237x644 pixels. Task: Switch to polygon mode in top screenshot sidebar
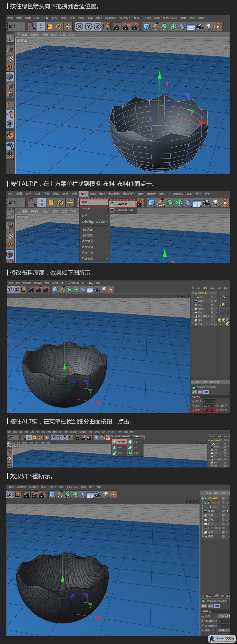pyautogui.click(x=10, y=95)
